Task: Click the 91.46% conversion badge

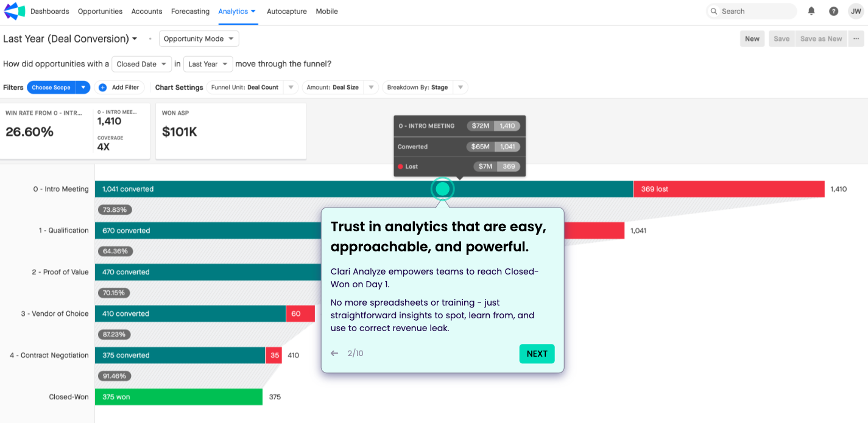Action: click(x=115, y=376)
